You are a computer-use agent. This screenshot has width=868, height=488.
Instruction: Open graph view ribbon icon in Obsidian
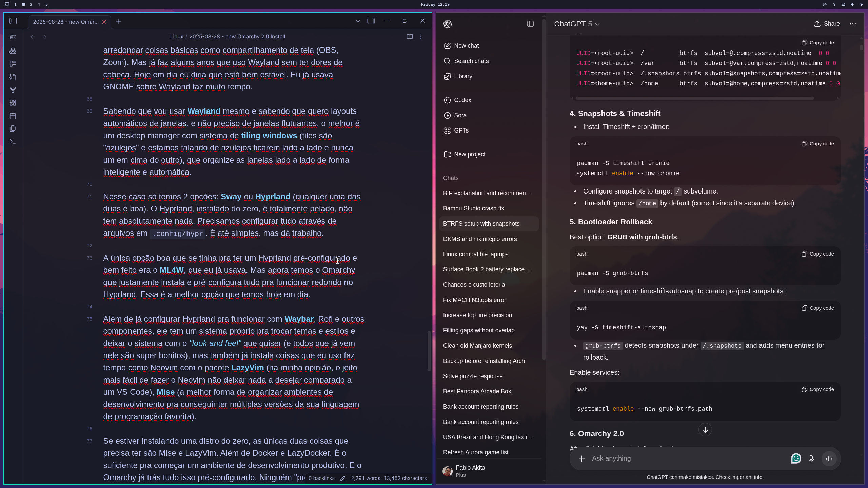(x=13, y=90)
